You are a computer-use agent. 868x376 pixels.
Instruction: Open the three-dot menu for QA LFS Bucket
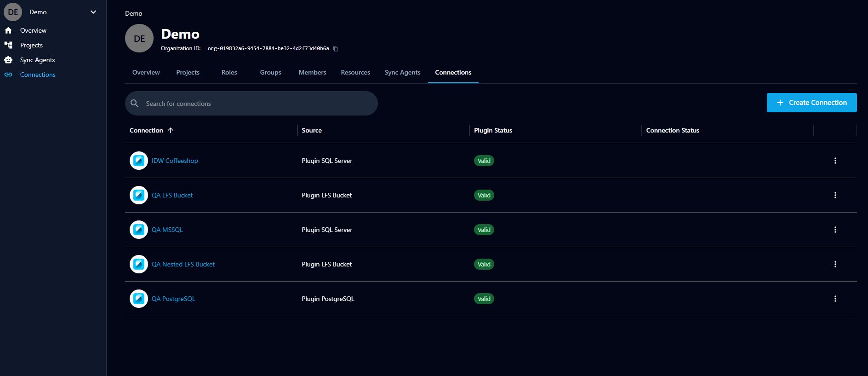coord(835,195)
